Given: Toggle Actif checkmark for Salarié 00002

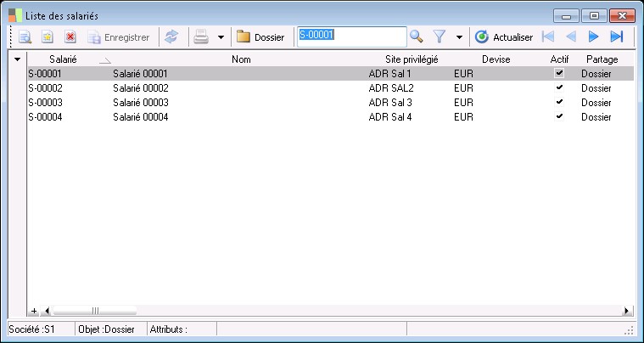Looking at the screenshot, I should [559, 88].
